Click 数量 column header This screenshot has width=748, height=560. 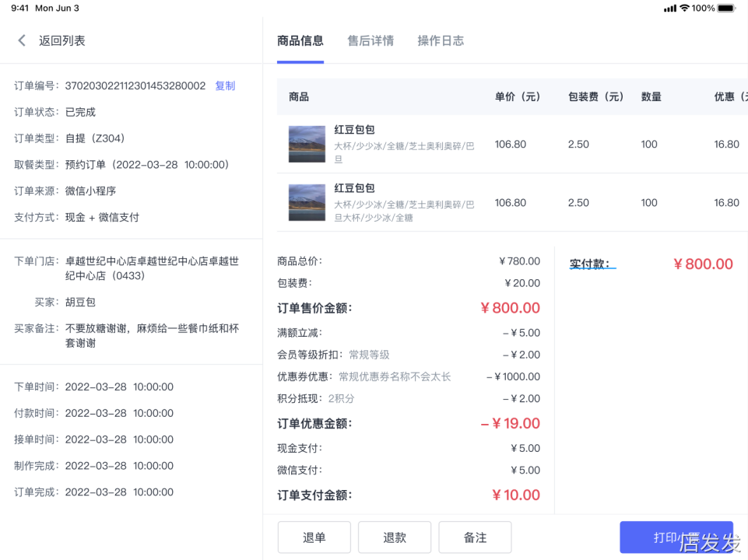coord(651,96)
